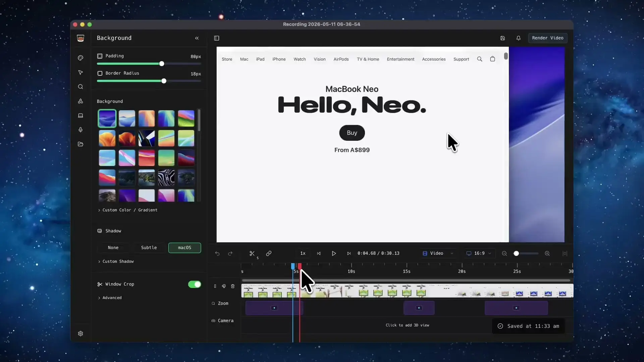Select the middle zoom segment on timeline
Image resolution: width=644 pixels, height=362 pixels.
419,308
